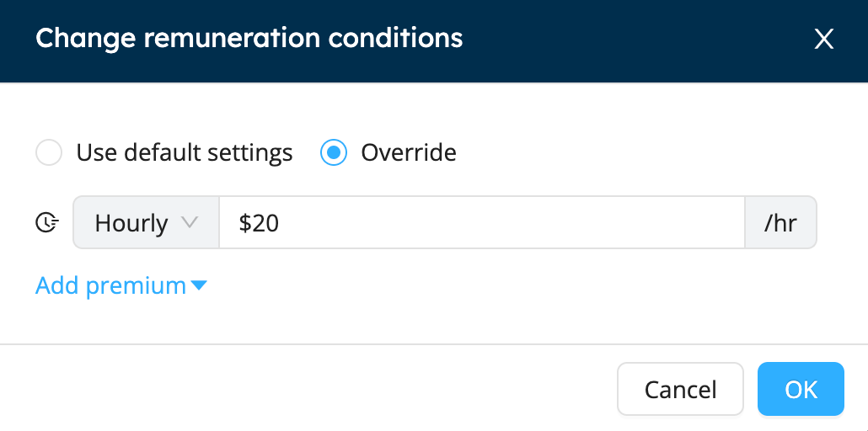
Task: Expand the Add premium menu
Action: pyautogui.click(x=121, y=285)
